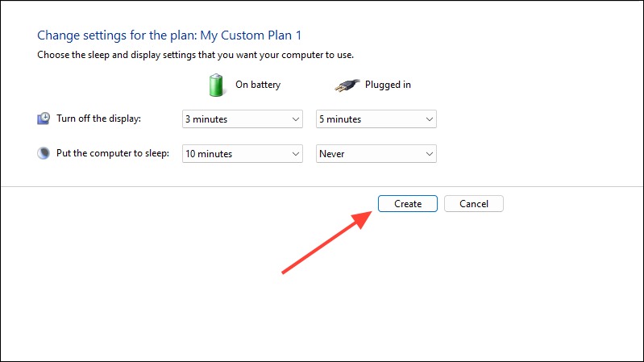The image size is (644, 362).
Task: Open the plugged-in sleep 'Never' dropdown
Action: (376, 154)
